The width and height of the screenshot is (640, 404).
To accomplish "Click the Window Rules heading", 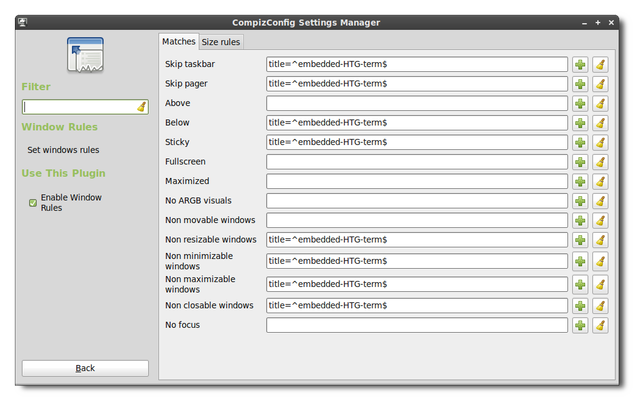I will click(x=60, y=127).
